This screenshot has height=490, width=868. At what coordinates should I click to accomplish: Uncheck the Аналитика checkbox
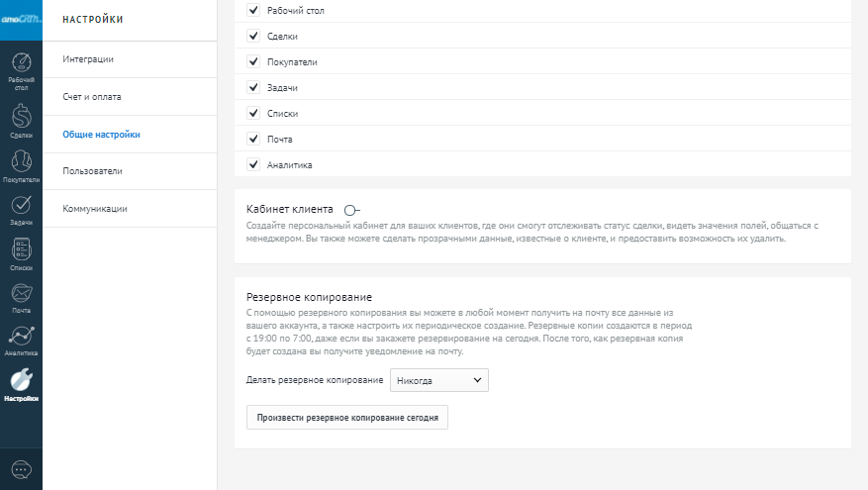click(x=253, y=164)
